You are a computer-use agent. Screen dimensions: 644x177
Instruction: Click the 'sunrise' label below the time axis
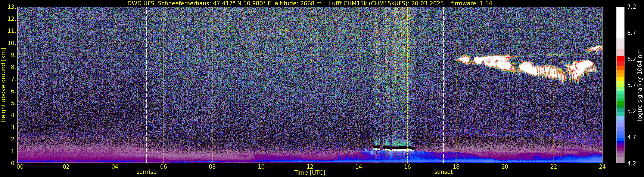(146, 172)
